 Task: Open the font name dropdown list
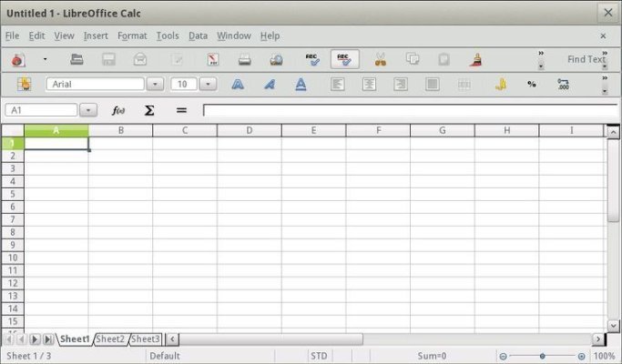point(155,84)
